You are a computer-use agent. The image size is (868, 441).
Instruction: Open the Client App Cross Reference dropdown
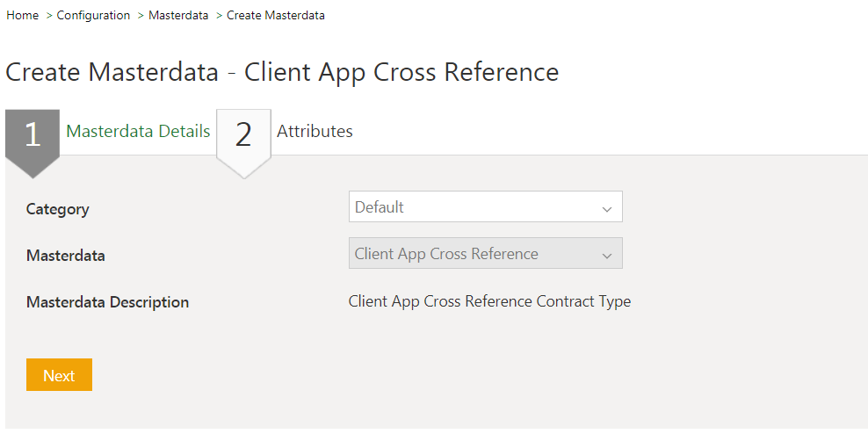pos(474,254)
